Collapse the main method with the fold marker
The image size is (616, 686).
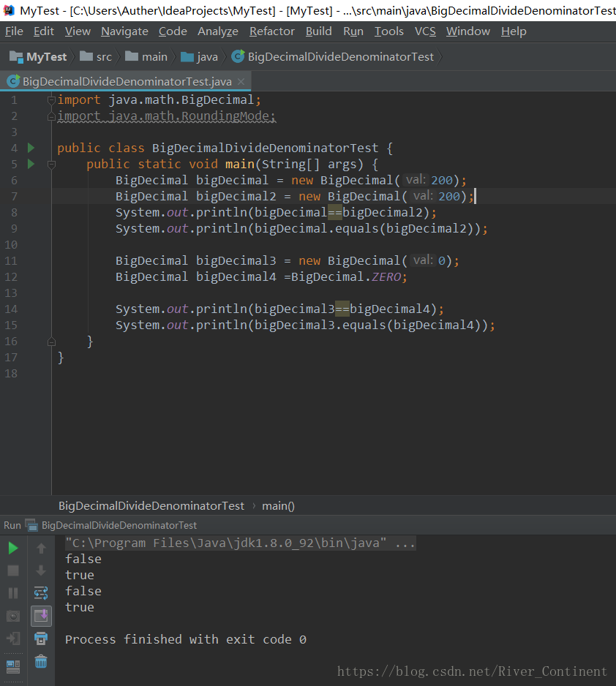51,164
